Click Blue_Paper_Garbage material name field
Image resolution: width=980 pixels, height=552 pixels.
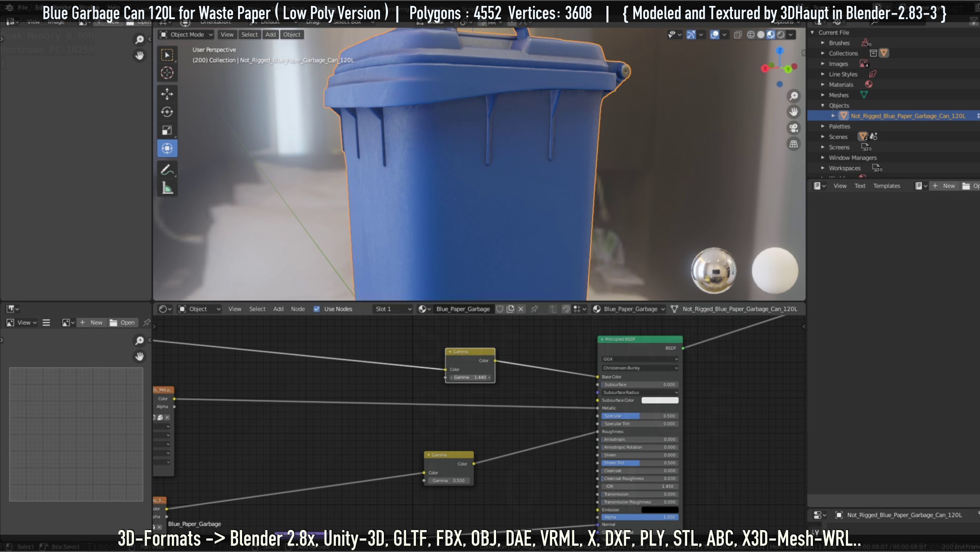[463, 309]
